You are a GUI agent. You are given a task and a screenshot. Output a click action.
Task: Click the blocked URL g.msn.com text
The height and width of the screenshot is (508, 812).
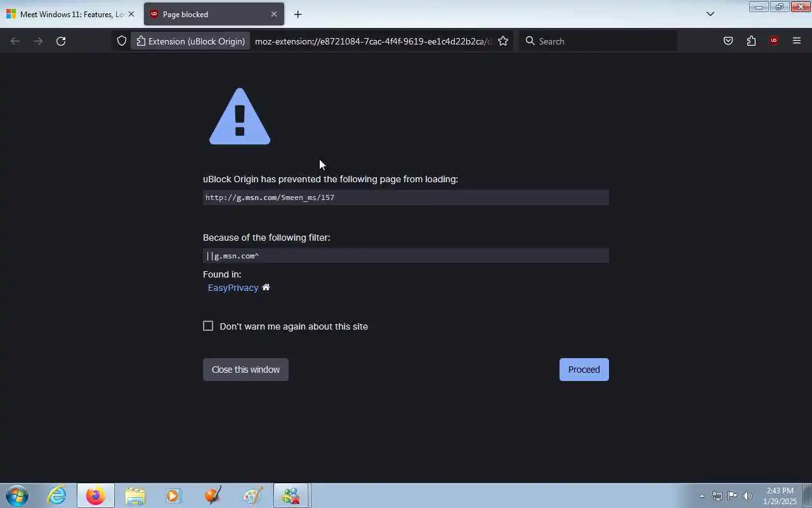pos(270,197)
